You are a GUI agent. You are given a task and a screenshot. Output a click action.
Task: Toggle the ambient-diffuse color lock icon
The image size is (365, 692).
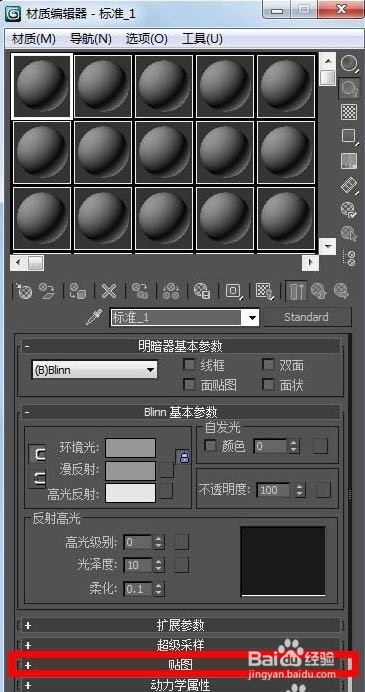click(184, 457)
